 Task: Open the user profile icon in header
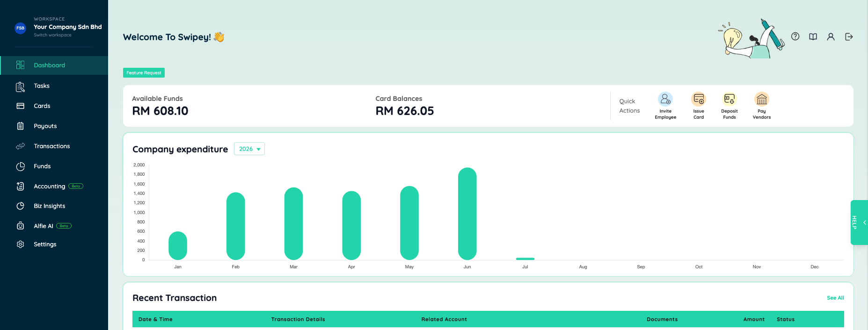(831, 36)
